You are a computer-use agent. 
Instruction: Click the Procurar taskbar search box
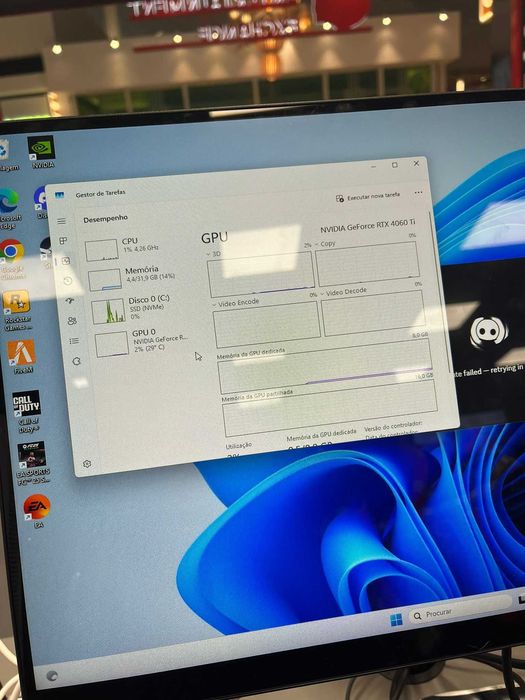click(460, 611)
